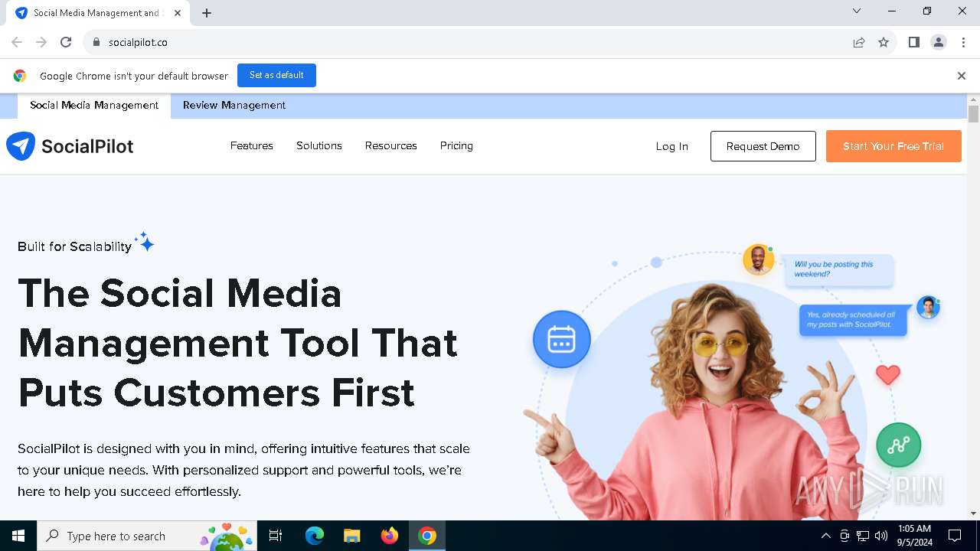Close the SocialPilot browser tab

178,13
